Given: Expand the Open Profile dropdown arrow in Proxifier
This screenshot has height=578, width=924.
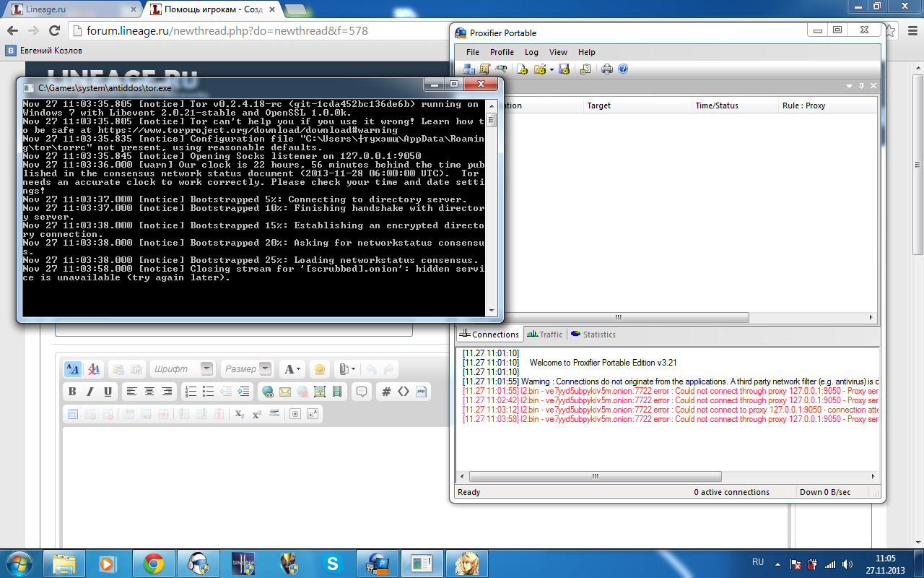Looking at the screenshot, I should [x=552, y=69].
